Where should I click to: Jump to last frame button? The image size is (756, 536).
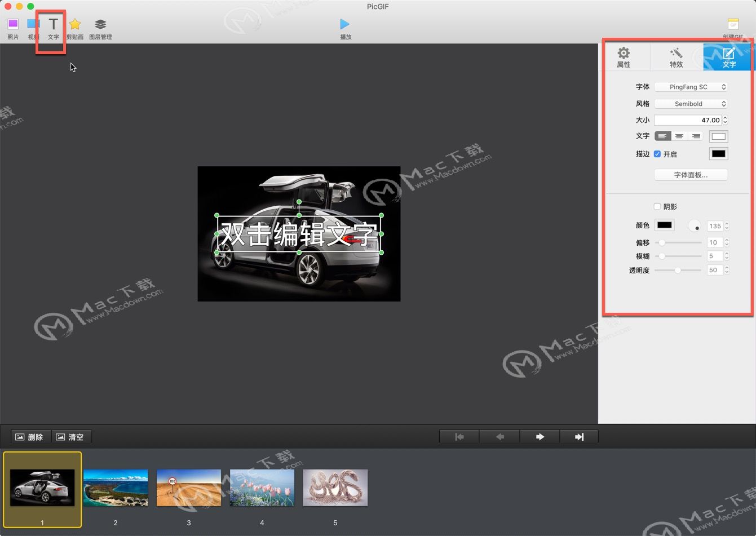click(x=579, y=437)
